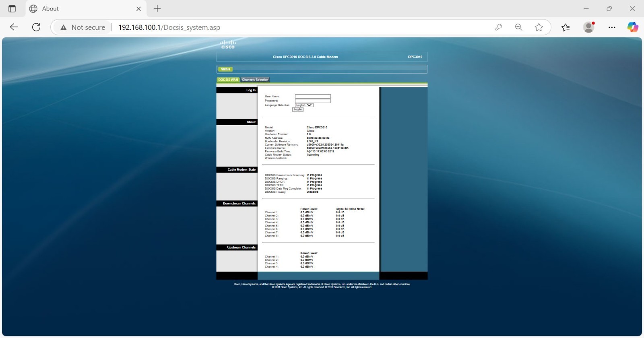
Task: Click the DPC3010 model text in header
Action: coord(415,57)
